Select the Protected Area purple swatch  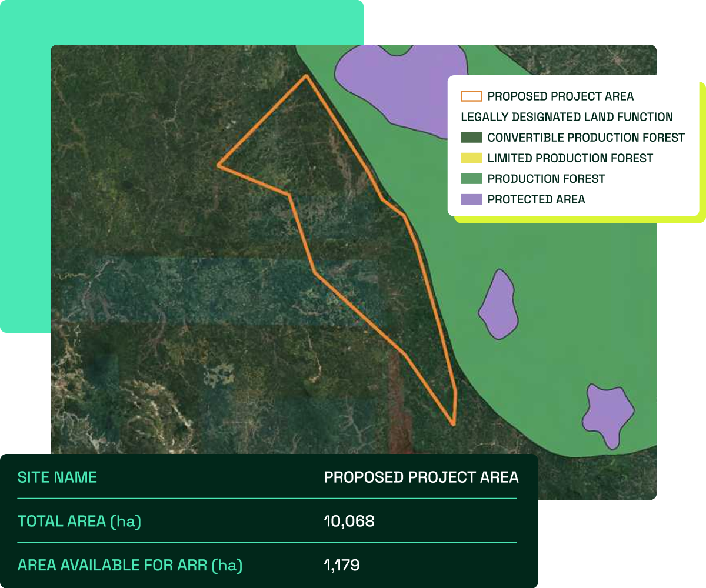(471, 199)
